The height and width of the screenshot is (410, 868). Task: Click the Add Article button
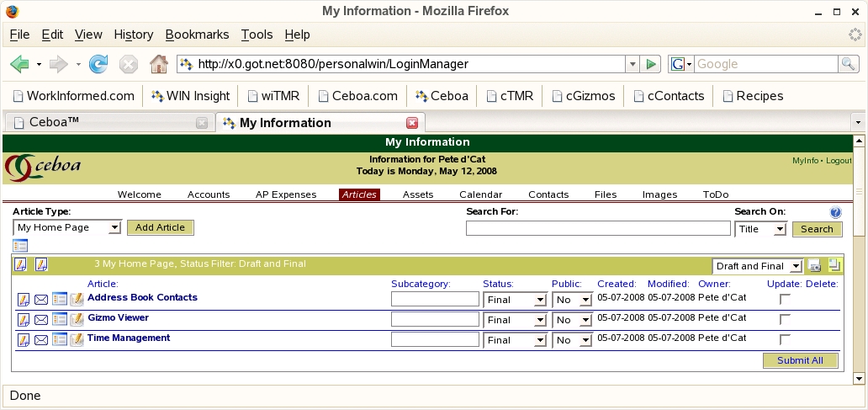[x=161, y=227]
